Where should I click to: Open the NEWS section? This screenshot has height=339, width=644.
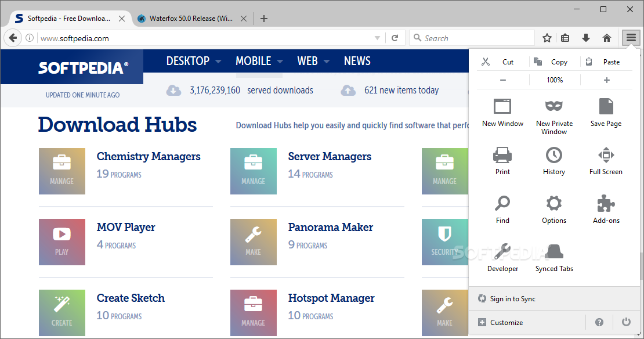(x=357, y=61)
